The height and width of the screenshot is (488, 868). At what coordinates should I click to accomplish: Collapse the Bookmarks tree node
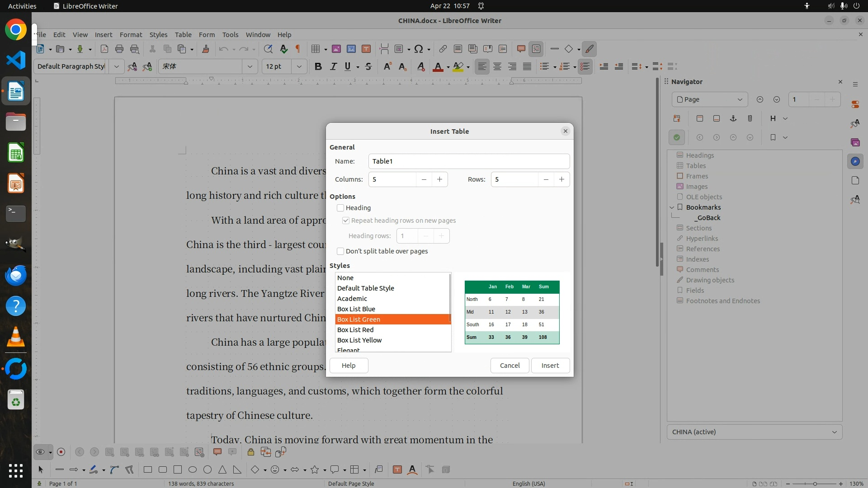[x=672, y=207]
